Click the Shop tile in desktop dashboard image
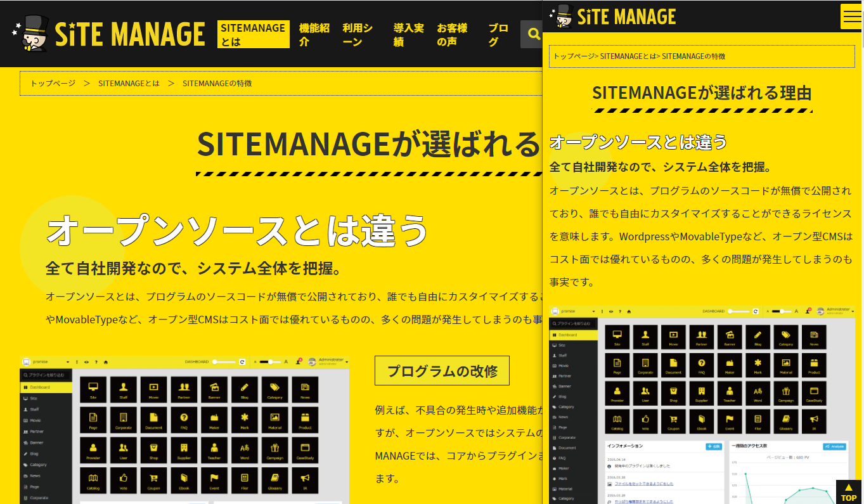Viewport: 864px width, 504px height. pos(153,450)
